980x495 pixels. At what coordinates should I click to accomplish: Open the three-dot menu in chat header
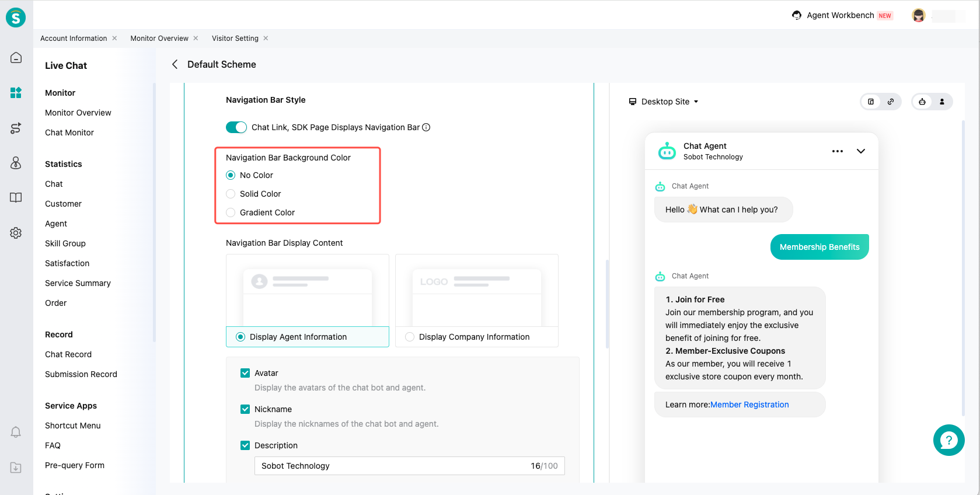[x=837, y=151]
